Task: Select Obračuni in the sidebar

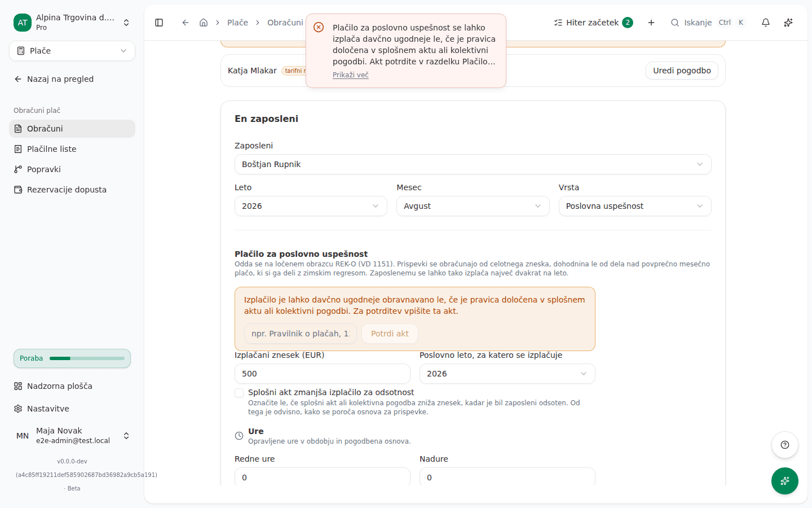Action: 72,129
